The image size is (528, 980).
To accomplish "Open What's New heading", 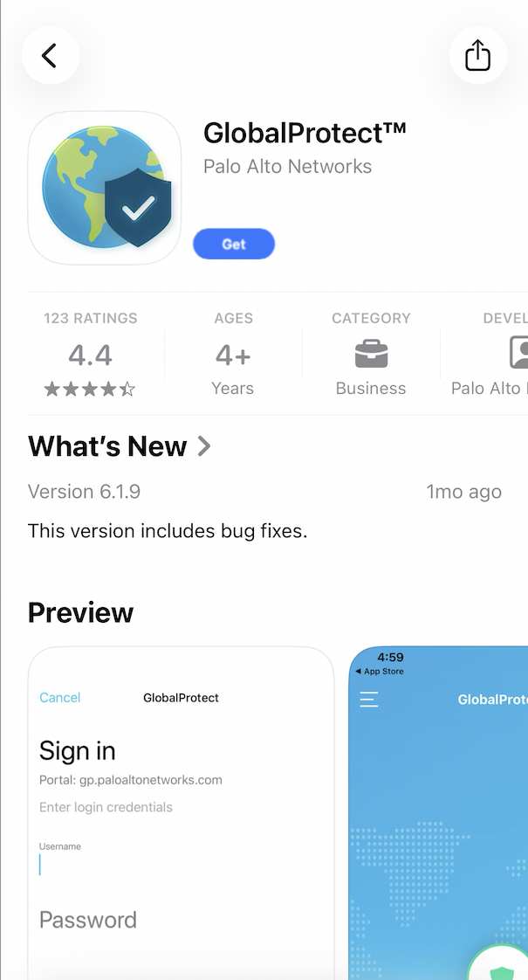I will point(107,446).
